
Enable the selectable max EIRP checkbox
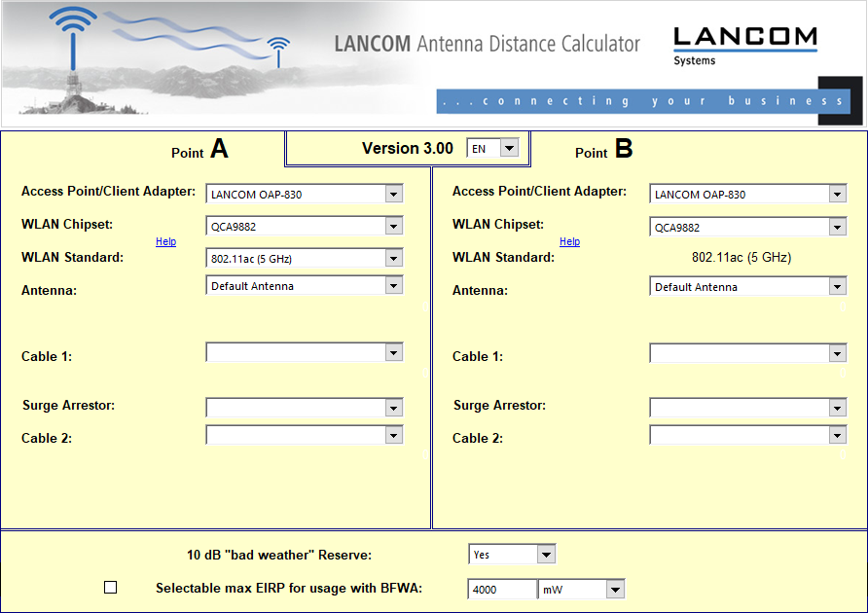(110, 588)
